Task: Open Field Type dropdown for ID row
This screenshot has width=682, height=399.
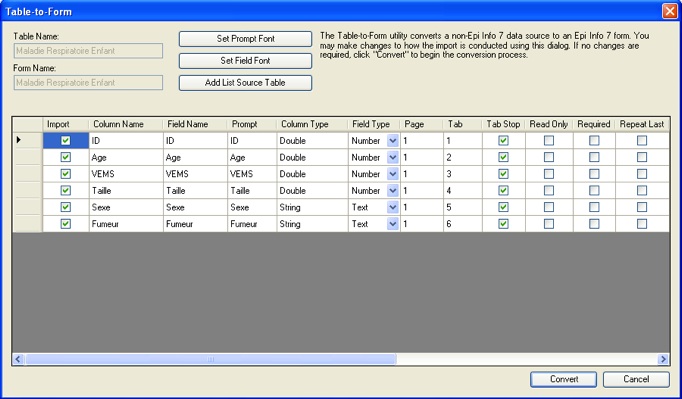Action: point(393,141)
